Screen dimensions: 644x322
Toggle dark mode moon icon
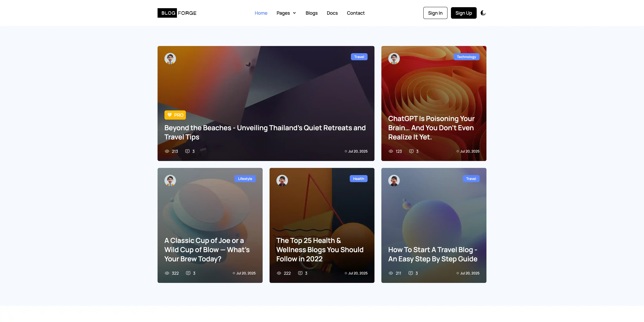point(483,13)
